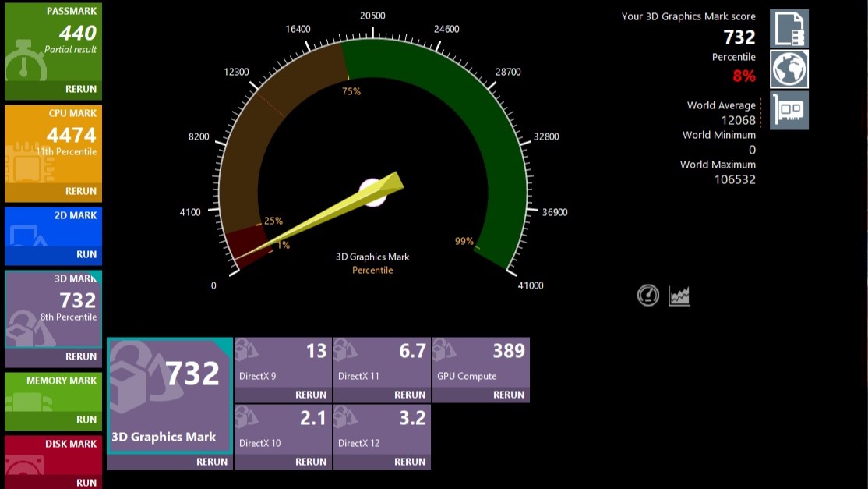This screenshot has width=868, height=489.
Task: Open the DISK MARK tile title
Action: (71, 444)
